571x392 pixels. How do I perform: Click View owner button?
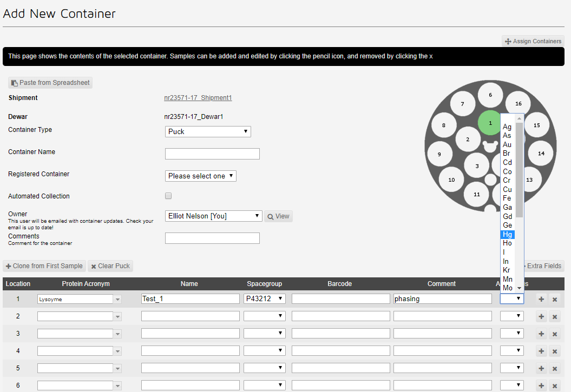(278, 216)
